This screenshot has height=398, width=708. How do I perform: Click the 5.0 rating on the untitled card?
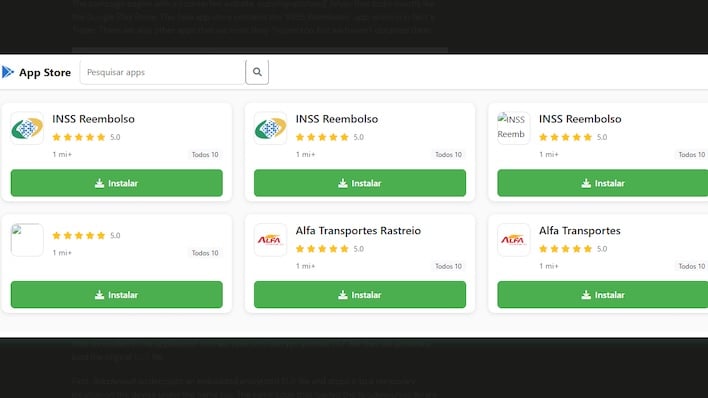[x=115, y=235]
